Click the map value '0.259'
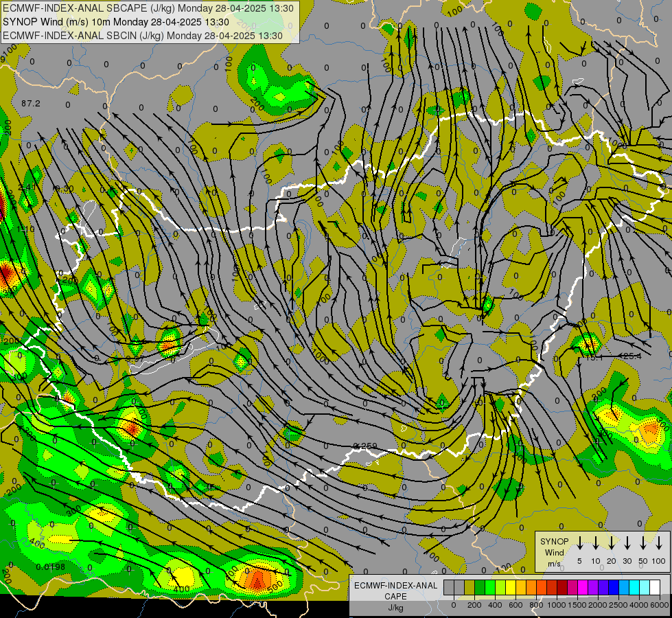 [x=365, y=446]
